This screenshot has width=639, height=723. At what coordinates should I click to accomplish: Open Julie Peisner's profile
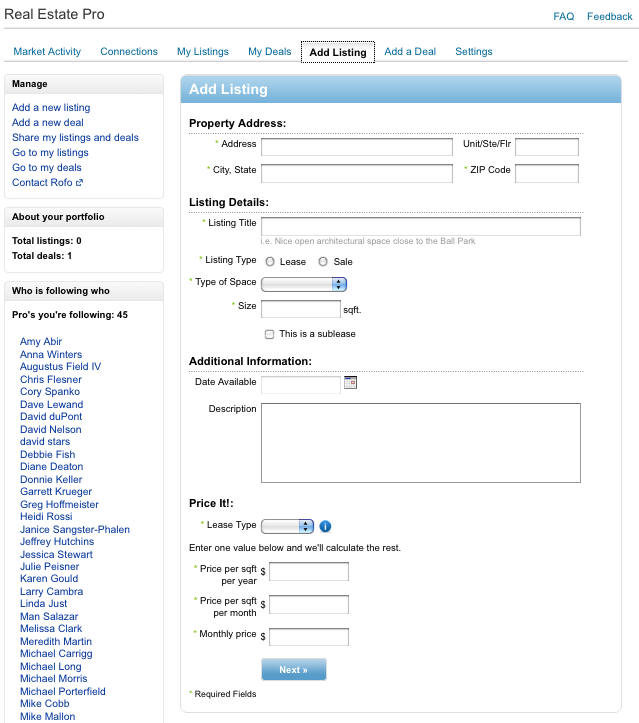coord(49,566)
